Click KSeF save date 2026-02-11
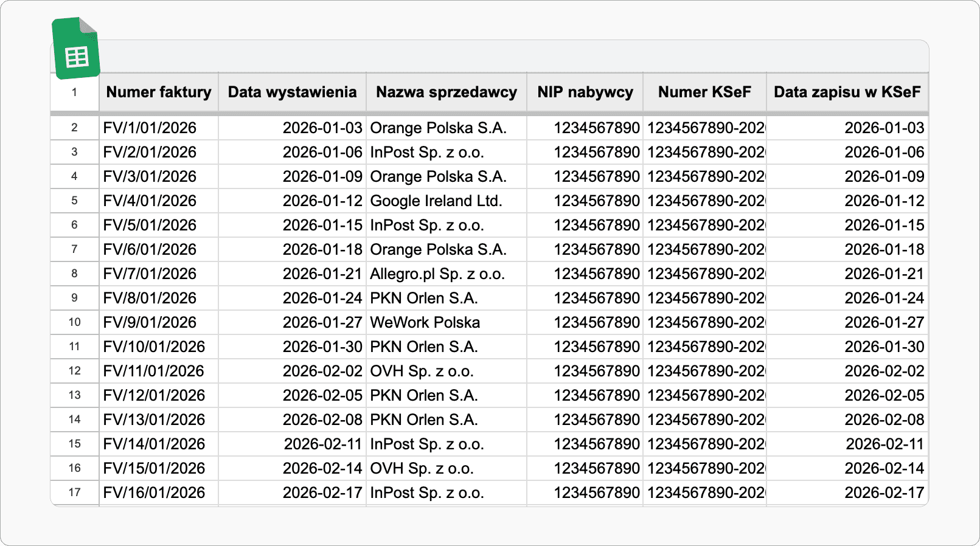This screenshot has height=546, width=980. 847,444
